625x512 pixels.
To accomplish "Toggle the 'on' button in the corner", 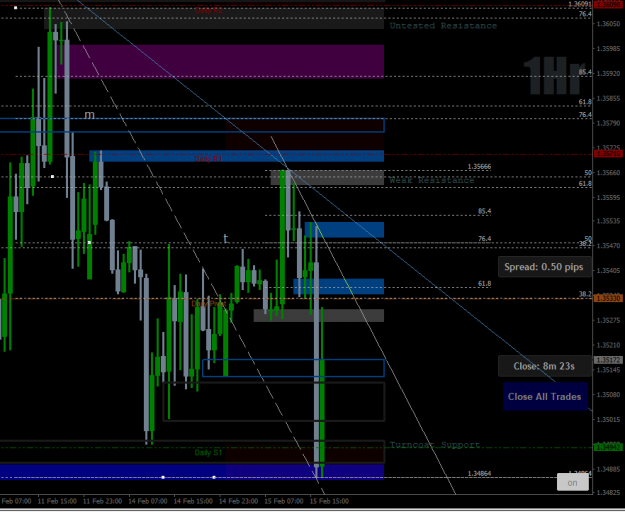I will (572, 483).
